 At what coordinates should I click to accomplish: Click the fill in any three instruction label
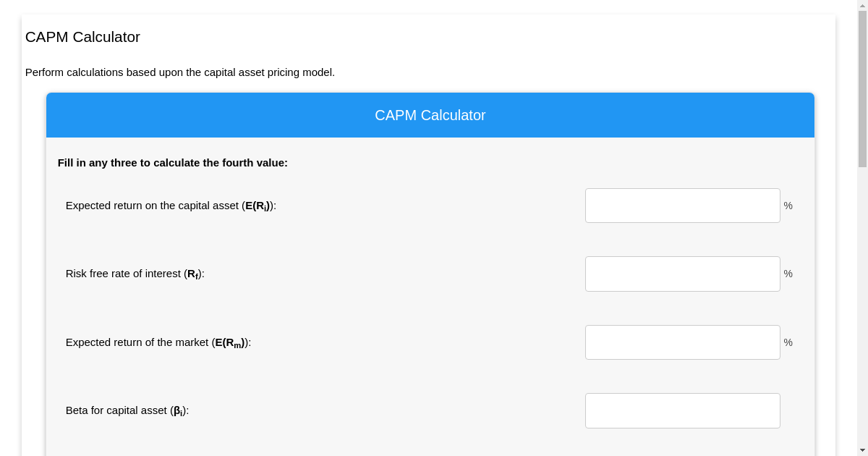(x=172, y=163)
